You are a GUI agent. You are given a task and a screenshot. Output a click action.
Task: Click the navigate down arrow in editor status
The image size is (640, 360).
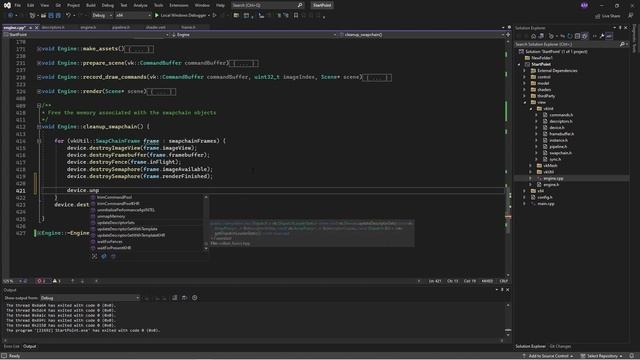(82, 281)
